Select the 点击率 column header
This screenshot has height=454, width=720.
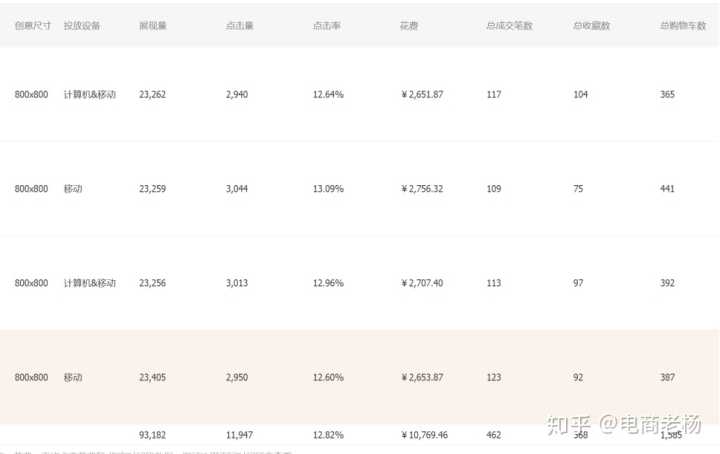[x=326, y=25]
